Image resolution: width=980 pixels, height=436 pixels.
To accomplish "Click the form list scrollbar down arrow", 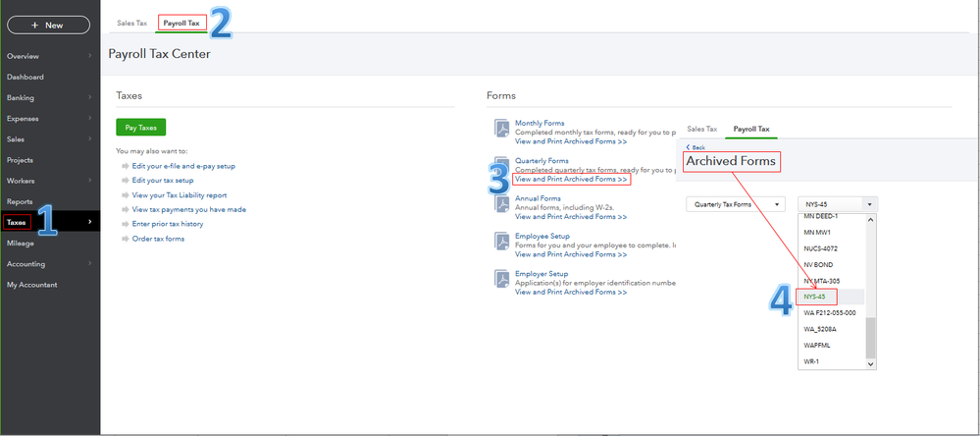I will [x=870, y=363].
